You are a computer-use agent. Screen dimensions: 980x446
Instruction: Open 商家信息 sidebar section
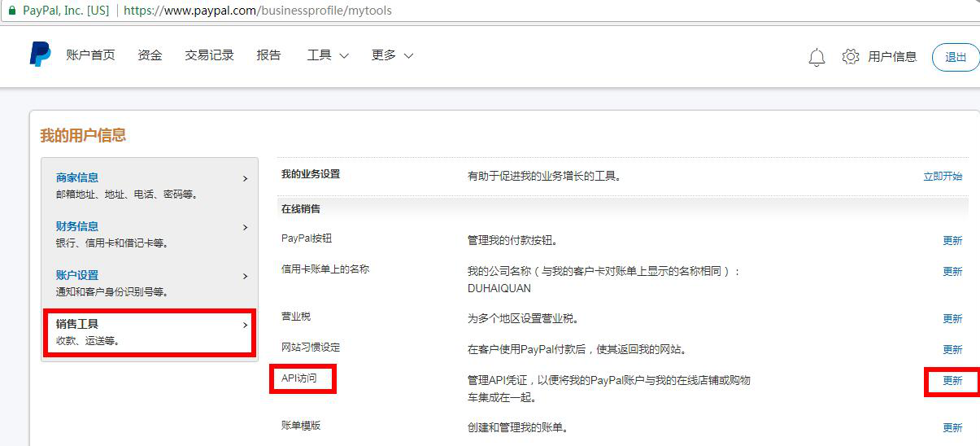[77, 177]
